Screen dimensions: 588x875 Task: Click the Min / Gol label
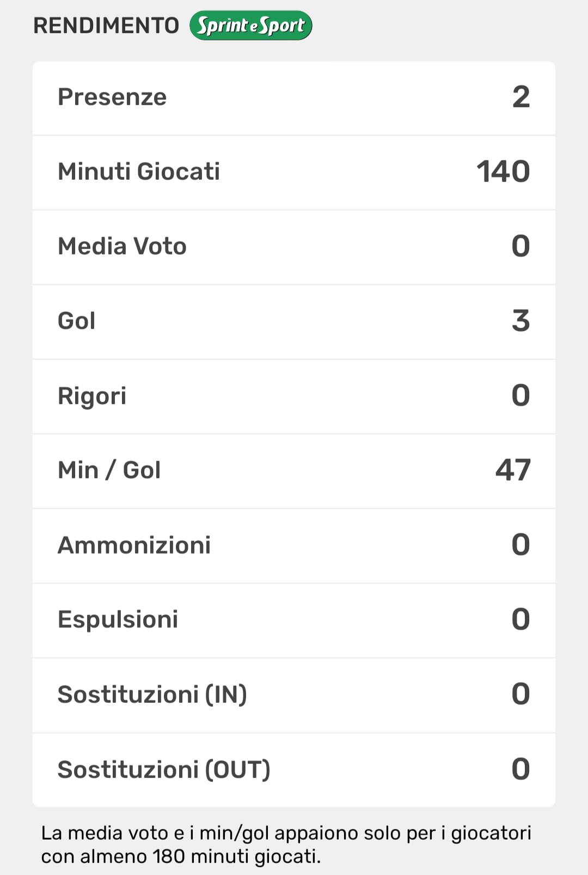[109, 470]
